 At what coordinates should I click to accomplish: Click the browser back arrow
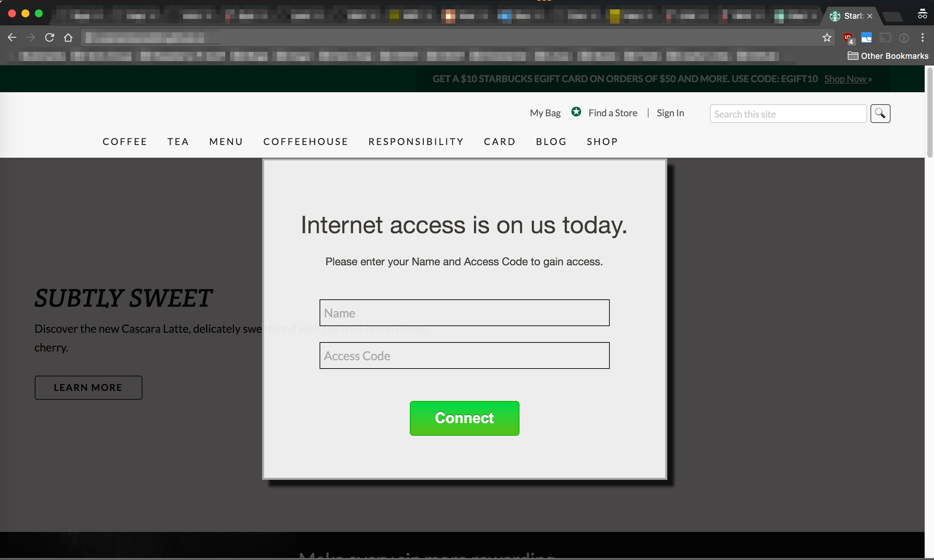pyautogui.click(x=12, y=37)
